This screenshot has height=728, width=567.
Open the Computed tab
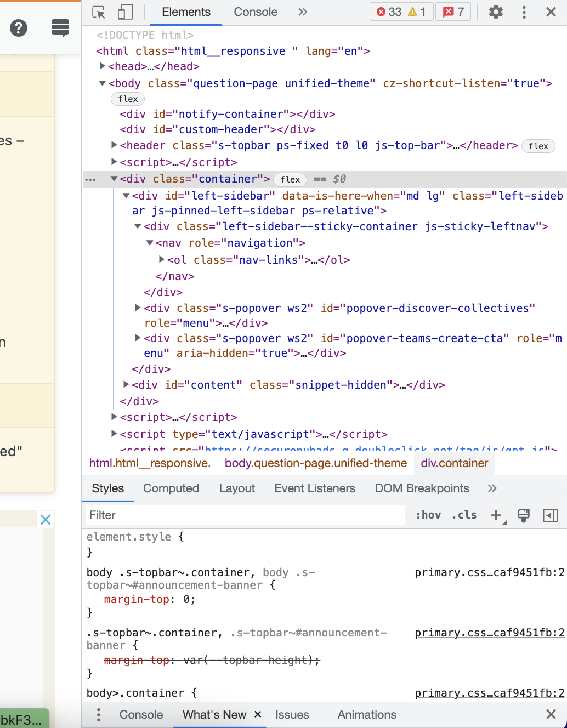click(x=171, y=488)
